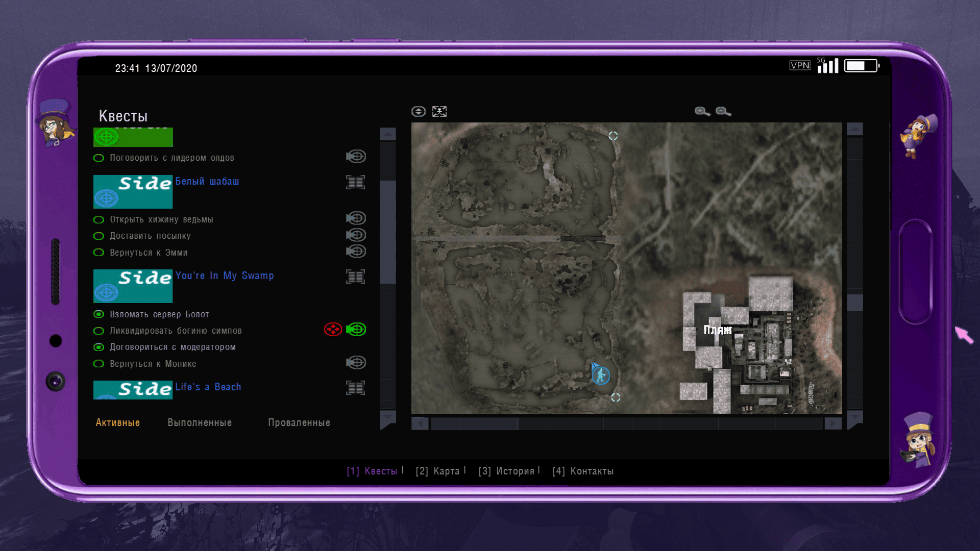
Task: Click the Пляж location label on map
Action: [x=717, y=330]
